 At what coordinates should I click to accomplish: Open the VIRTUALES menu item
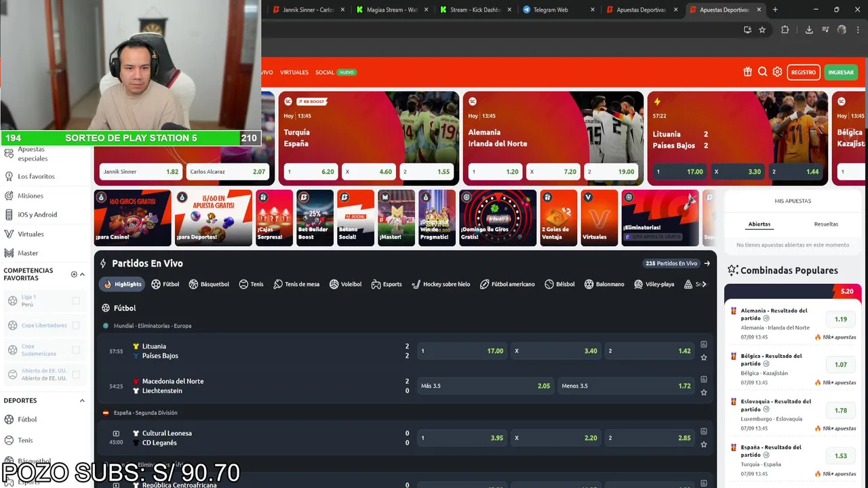pos(294,73)
